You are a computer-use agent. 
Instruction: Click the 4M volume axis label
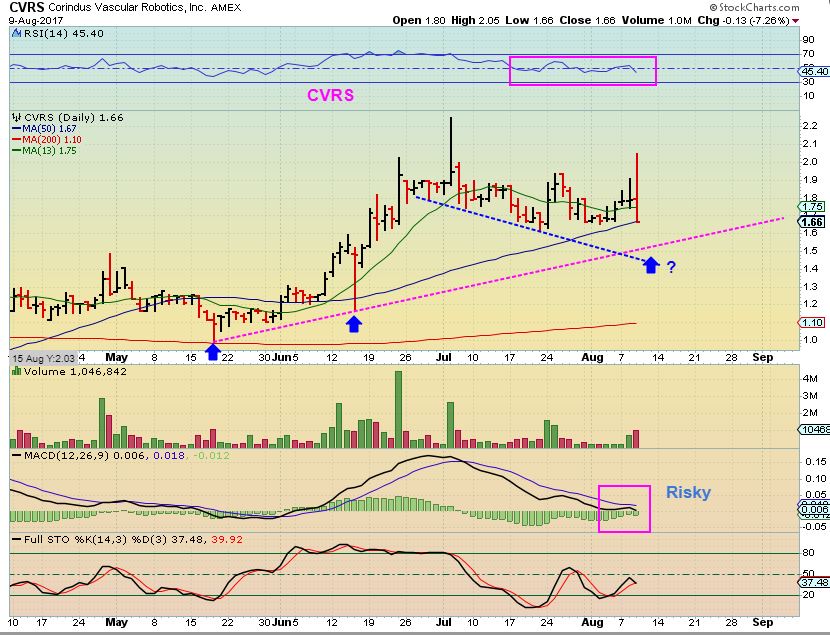[810, 379]
